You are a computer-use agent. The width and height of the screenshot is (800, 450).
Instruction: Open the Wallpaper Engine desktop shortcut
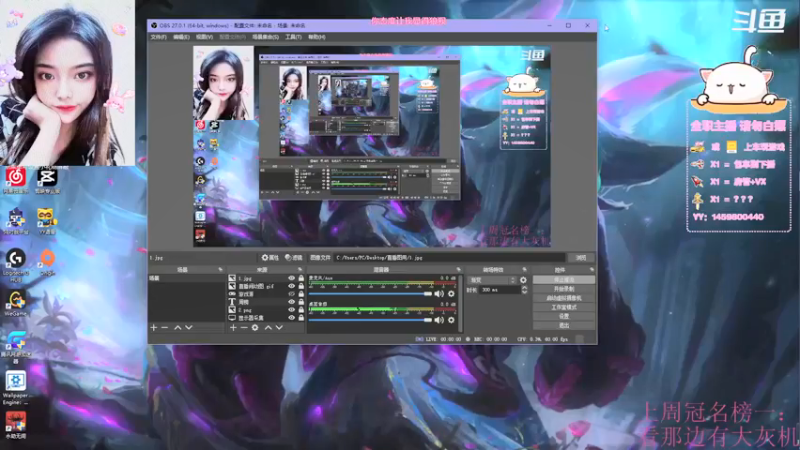point(16,388)
